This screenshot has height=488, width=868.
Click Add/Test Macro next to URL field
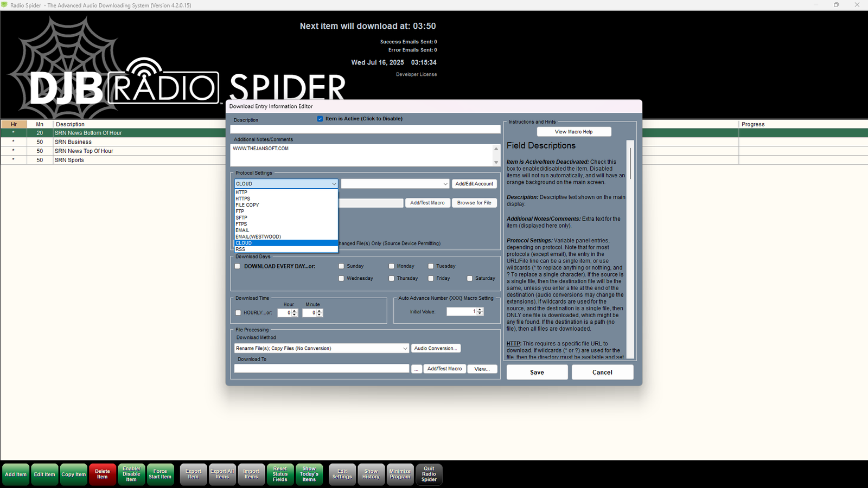pos(427,203)
